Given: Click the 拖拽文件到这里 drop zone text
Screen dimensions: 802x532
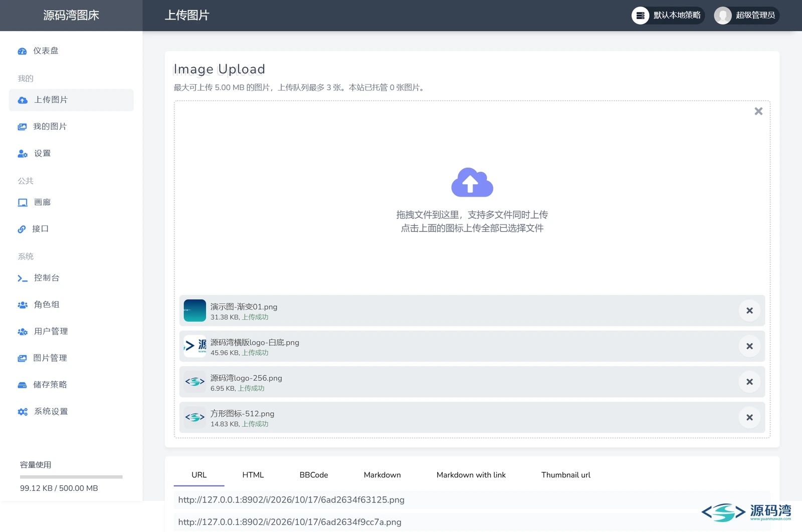Looking at the screenshot, I should (472, 215).
